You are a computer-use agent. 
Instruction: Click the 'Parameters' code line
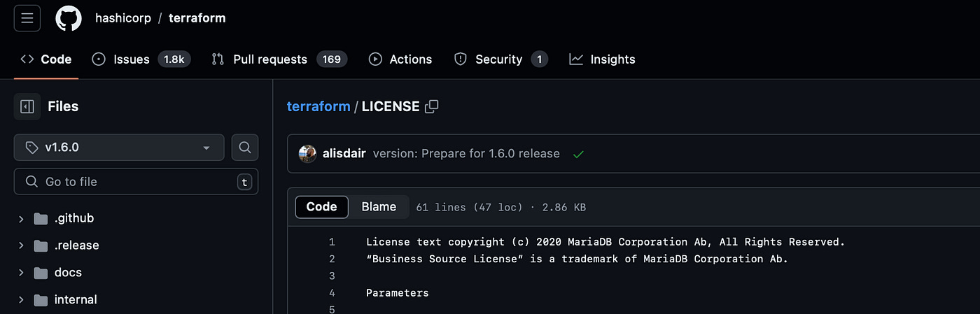397,293
